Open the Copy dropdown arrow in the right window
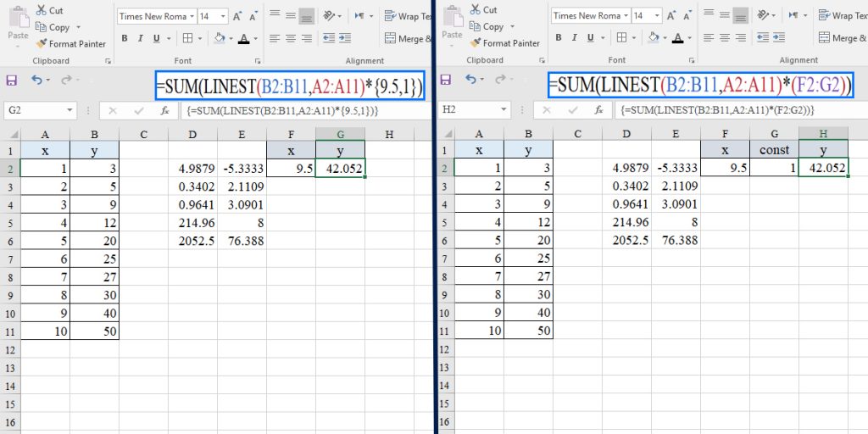Screen dimensions: 868x434 point(512,26)
